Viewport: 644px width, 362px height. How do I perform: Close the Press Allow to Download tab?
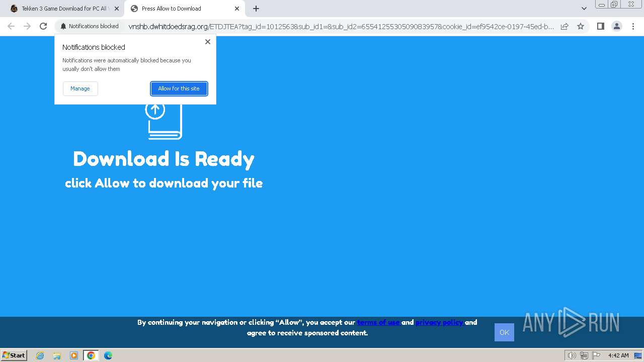tap(237, 9)
